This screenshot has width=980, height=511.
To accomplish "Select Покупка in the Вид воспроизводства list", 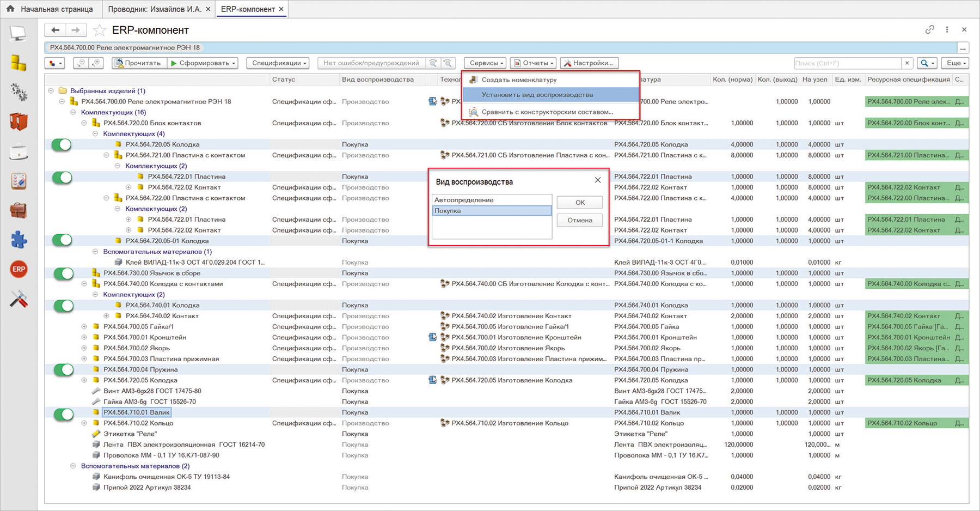I will (492, 211).
